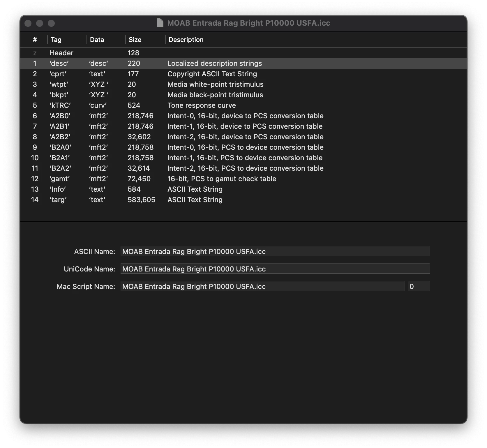487x448 pixels.
Task: Select the 'gamt' gamut check row
Action: tap(243, 179)
